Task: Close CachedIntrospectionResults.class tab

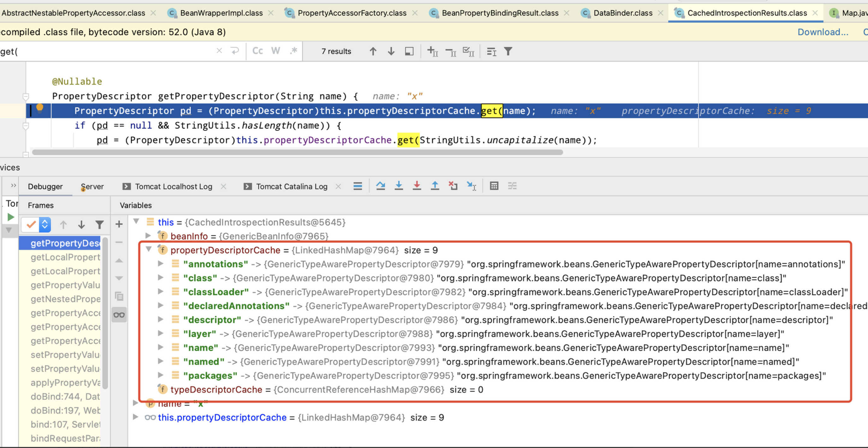Action: pyautogui.click(x=815, y=13)
